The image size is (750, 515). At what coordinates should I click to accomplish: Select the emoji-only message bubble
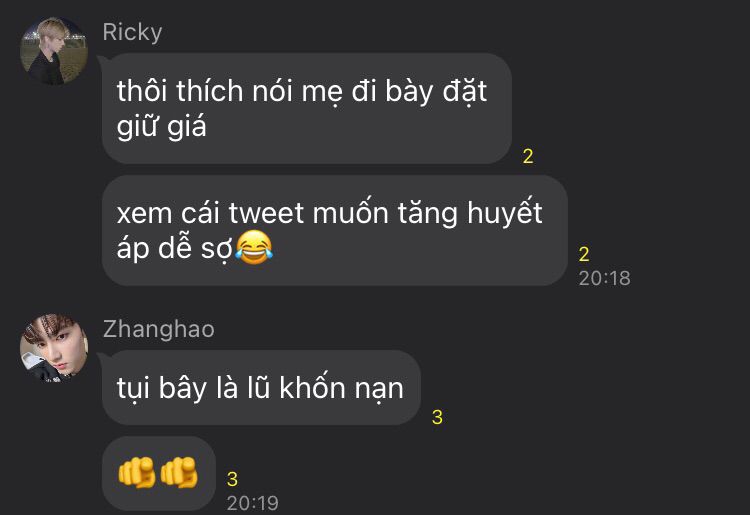(159, 473)
